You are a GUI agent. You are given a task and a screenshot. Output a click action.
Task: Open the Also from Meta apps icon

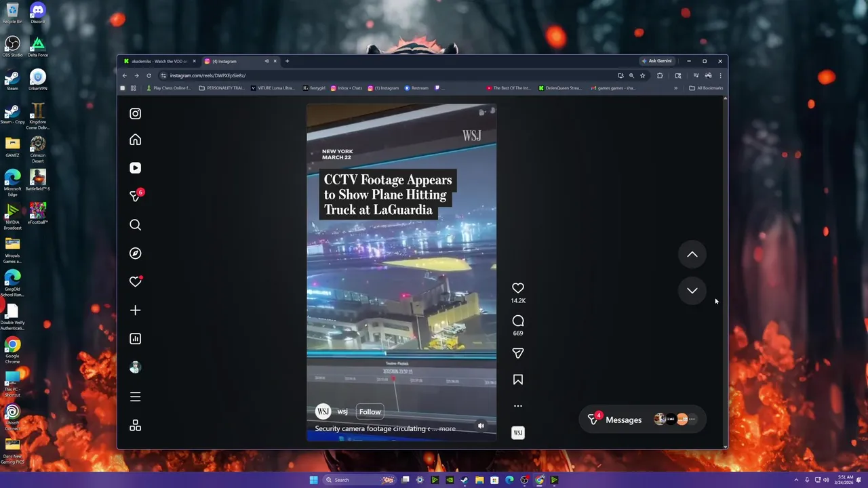pyautogui.click(x=136, y=426)
